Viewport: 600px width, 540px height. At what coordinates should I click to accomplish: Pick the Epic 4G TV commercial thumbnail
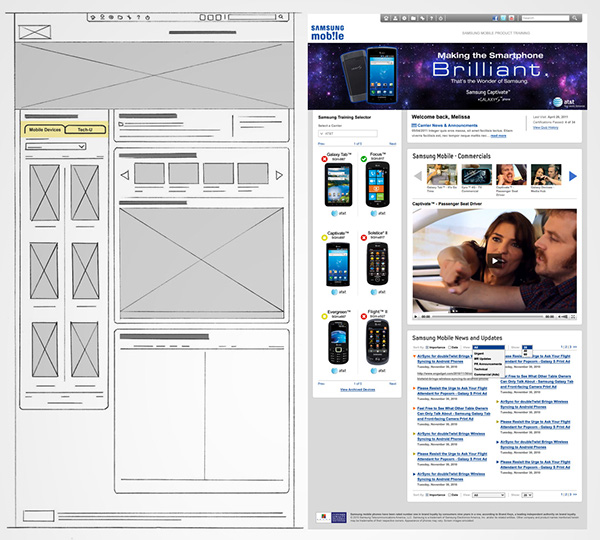[476, 175]
